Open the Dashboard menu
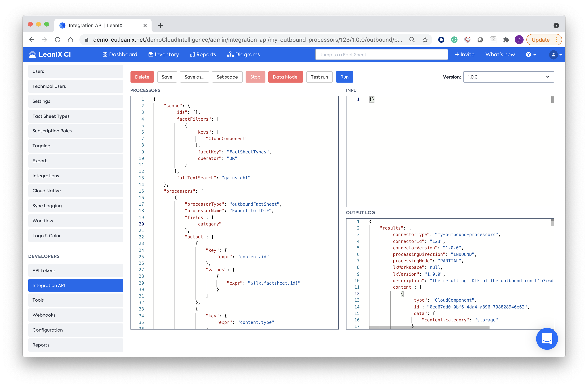Screen dimensions: 588x387 [x=120, y=54]
